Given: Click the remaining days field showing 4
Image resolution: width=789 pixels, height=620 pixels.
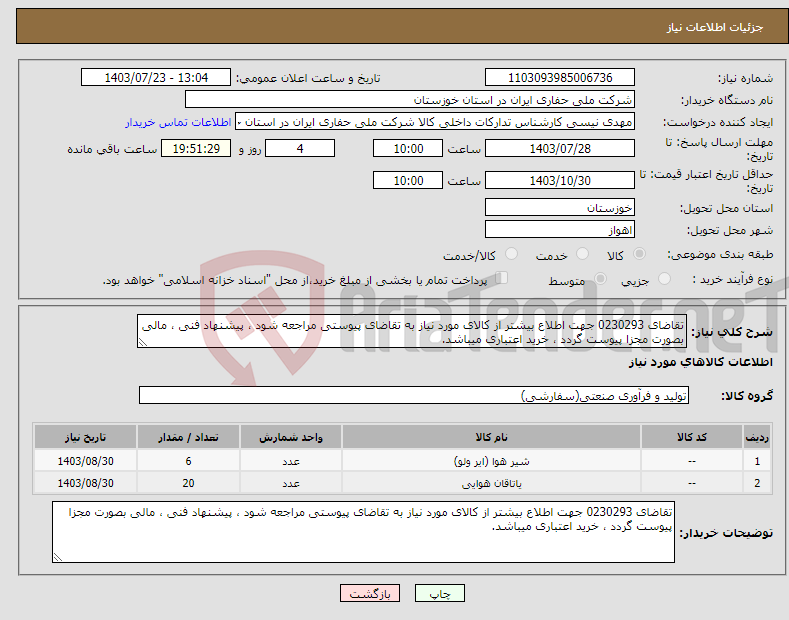Looking at the screenshot, I should click(300, 148).
